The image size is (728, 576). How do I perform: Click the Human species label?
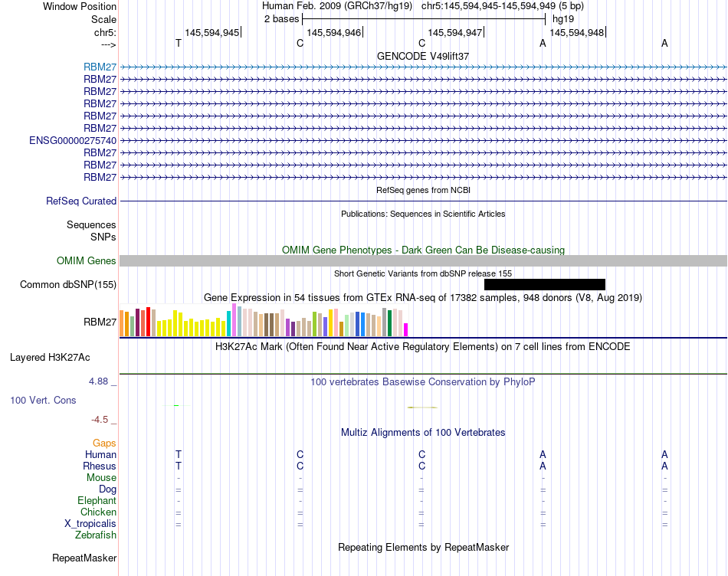coord(100,454)
